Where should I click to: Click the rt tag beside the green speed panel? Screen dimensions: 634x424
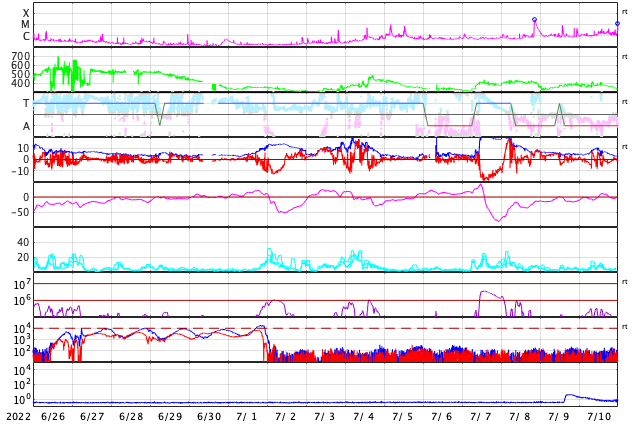pyautogui.click(x=625, y=57)
